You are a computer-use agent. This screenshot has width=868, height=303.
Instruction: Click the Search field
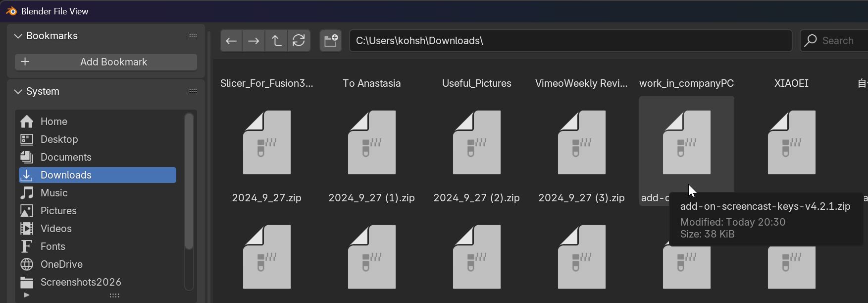[834, 41]
